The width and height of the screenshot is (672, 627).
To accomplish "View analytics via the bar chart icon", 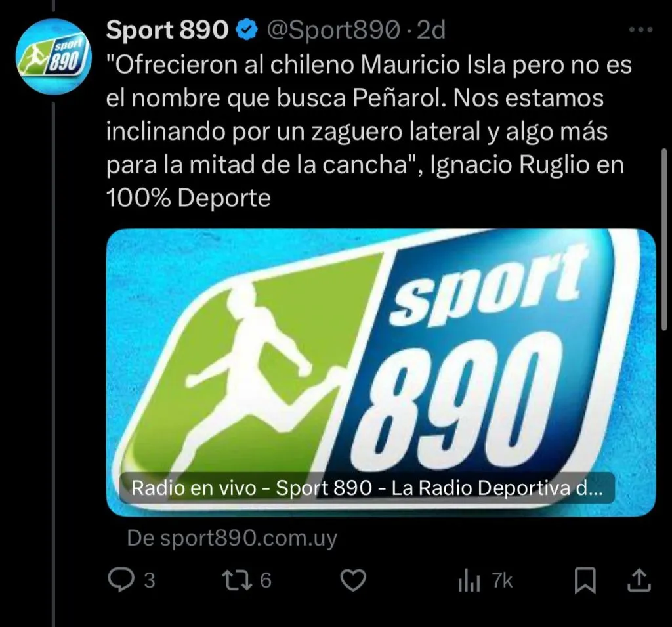I will coord(469,582).
